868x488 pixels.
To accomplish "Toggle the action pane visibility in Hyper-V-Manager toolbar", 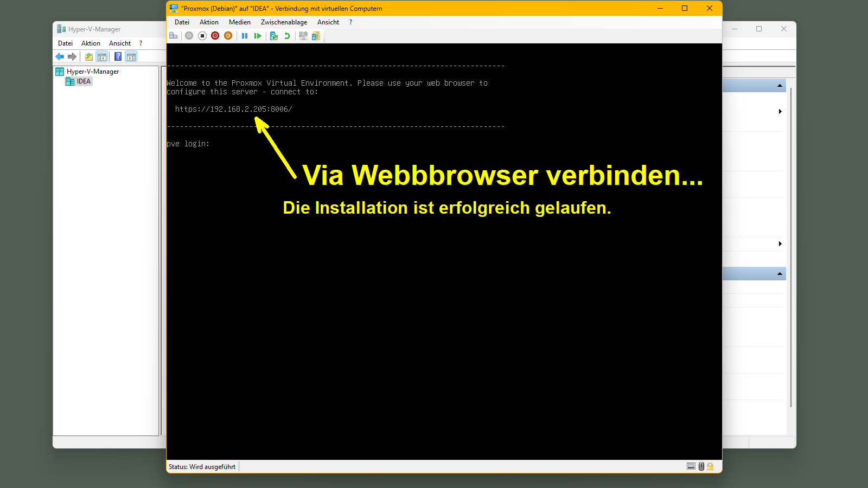I will [x=131, y=56].
